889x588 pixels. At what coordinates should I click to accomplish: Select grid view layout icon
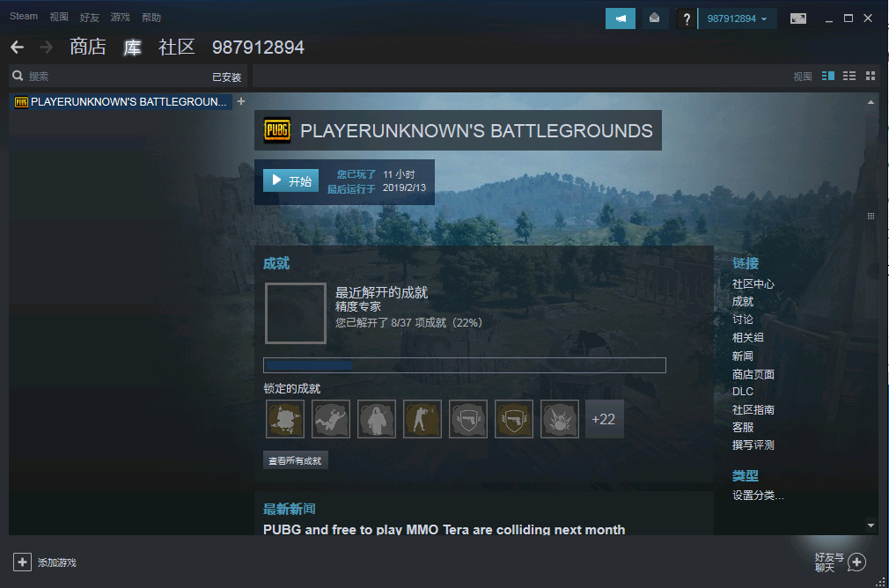click(871, 76)
